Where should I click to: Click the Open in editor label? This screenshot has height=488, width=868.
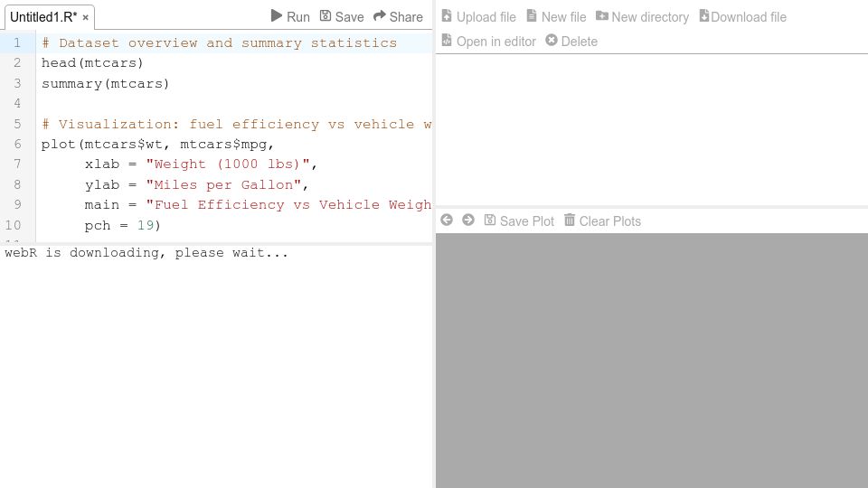(496, 42)
